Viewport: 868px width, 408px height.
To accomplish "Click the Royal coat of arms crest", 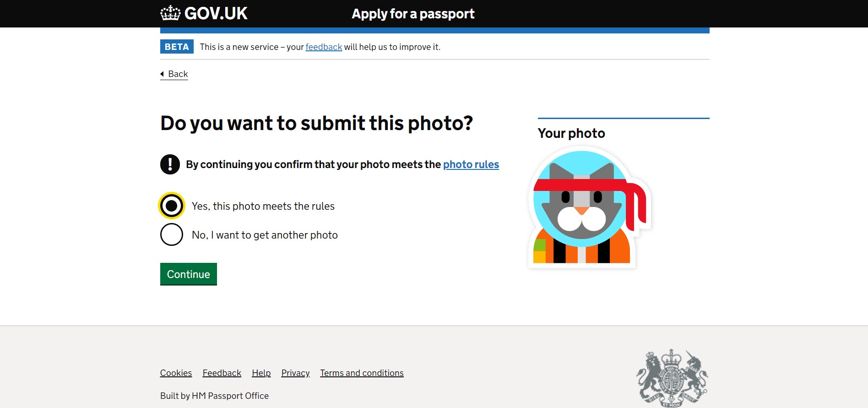I will pyautogui.click(x=672, y=378).
